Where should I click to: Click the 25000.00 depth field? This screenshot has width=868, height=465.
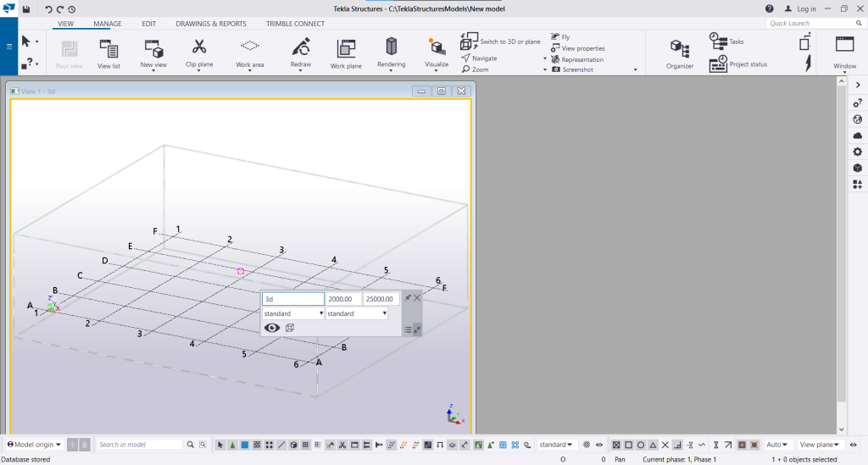pyautogui.click(x=381, y=299)
